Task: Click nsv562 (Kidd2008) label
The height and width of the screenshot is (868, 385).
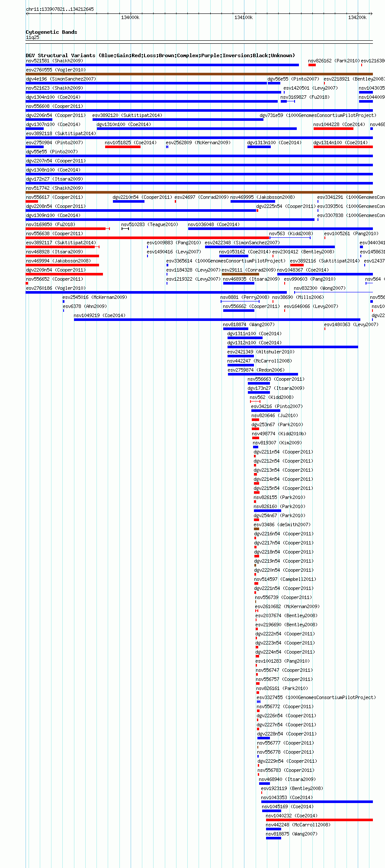Action: [x=272, y=397]
